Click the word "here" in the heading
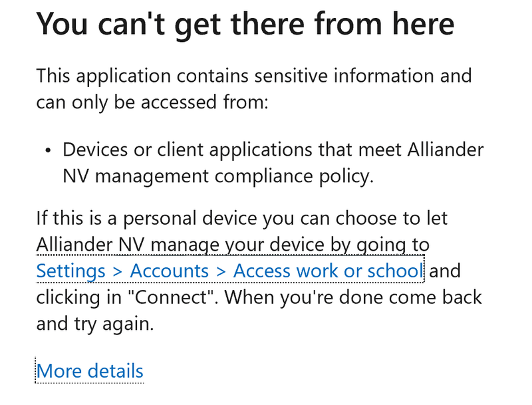The image size is (532, 405). (x=422, y=25)
